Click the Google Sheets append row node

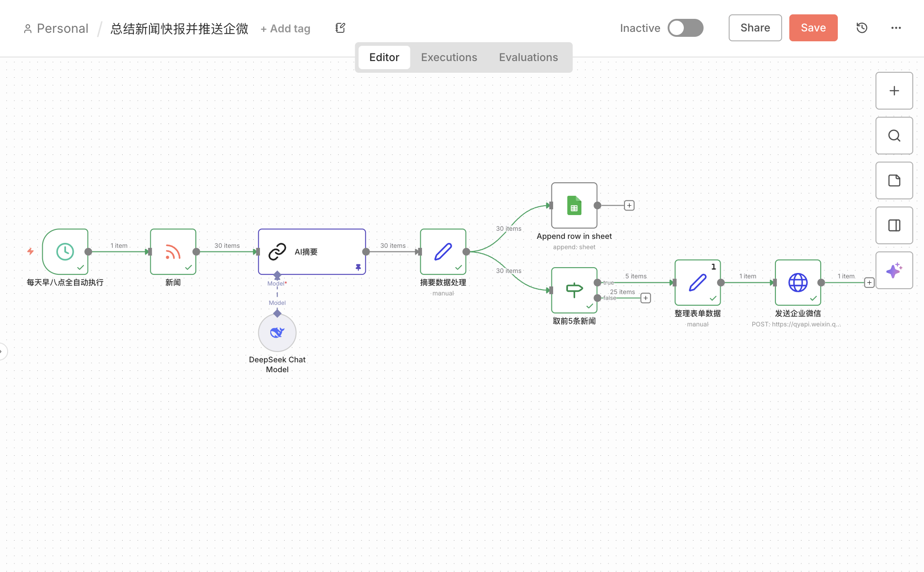click(574, 206)
